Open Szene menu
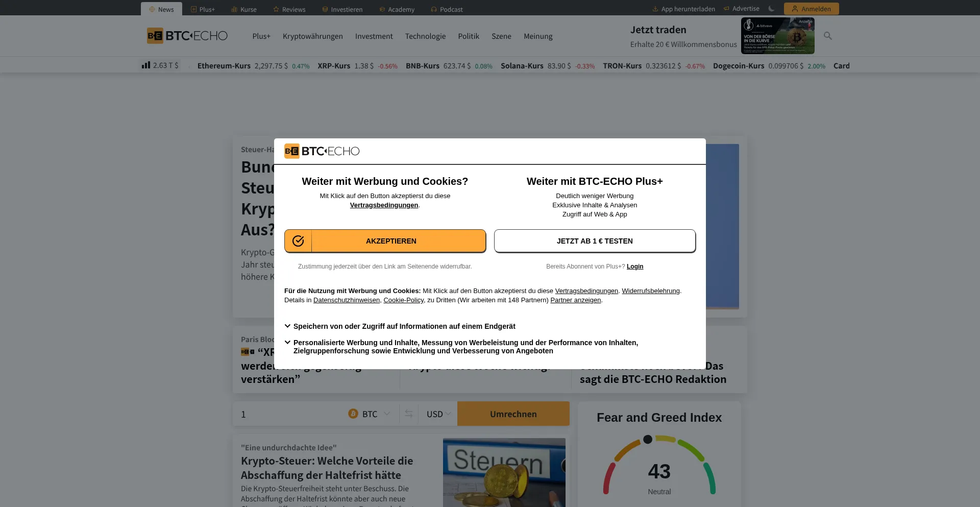 click(501, 36)
